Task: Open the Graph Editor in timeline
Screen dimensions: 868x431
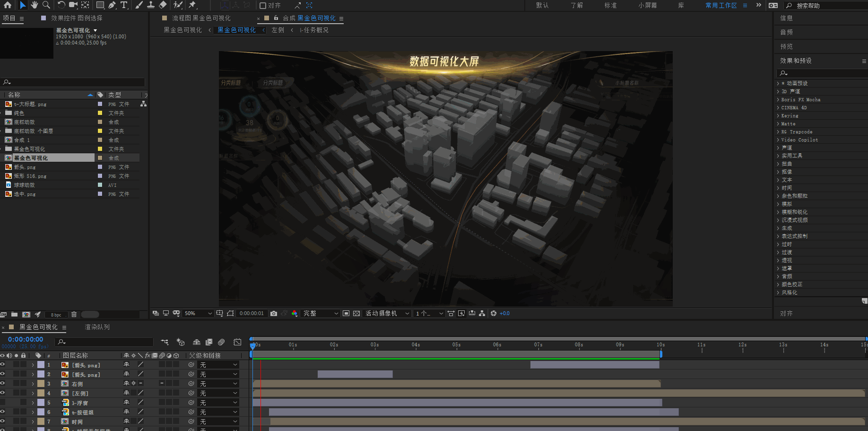Action: pos(237,342)
